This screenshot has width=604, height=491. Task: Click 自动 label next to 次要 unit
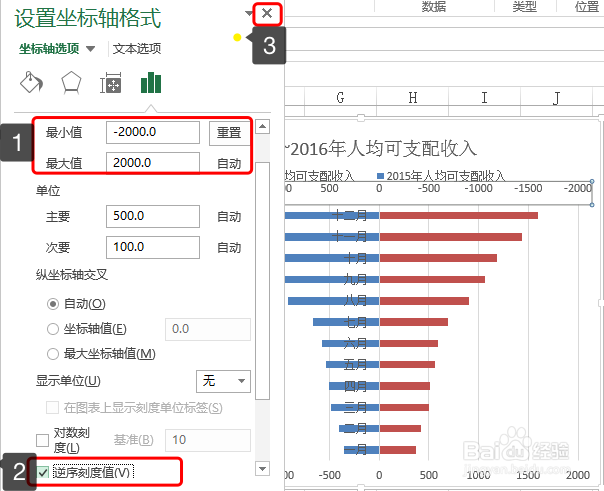(x=229, y=248)
